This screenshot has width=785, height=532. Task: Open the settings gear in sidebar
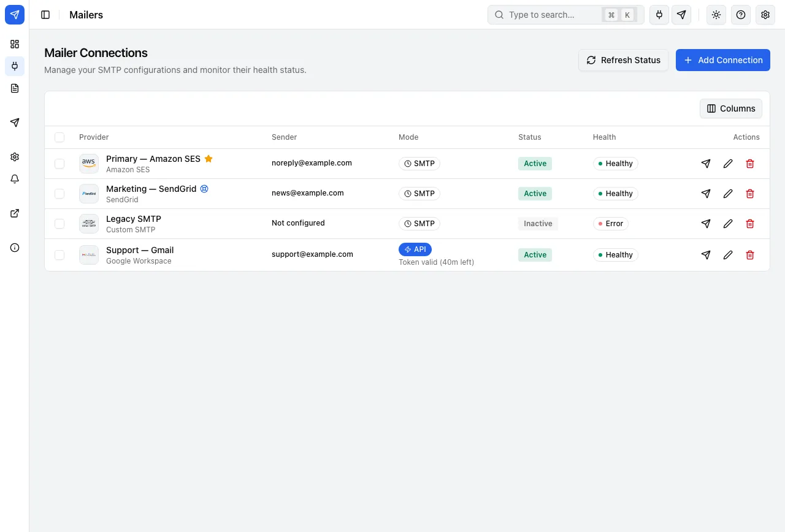(15, 157)
